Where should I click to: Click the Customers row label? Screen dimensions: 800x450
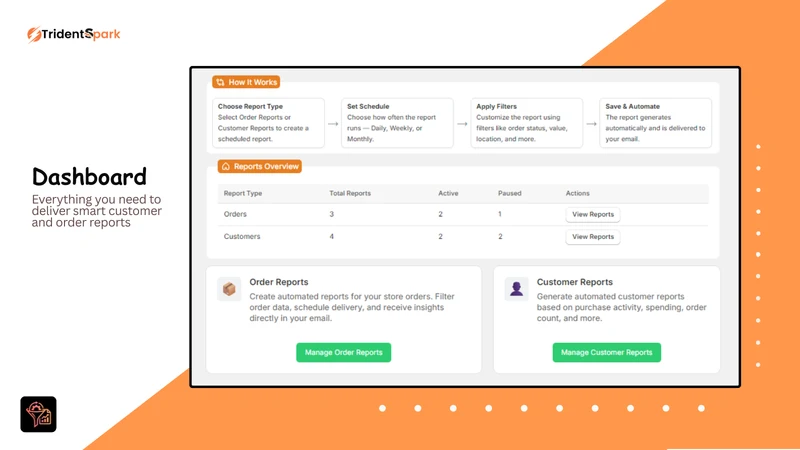242,237
